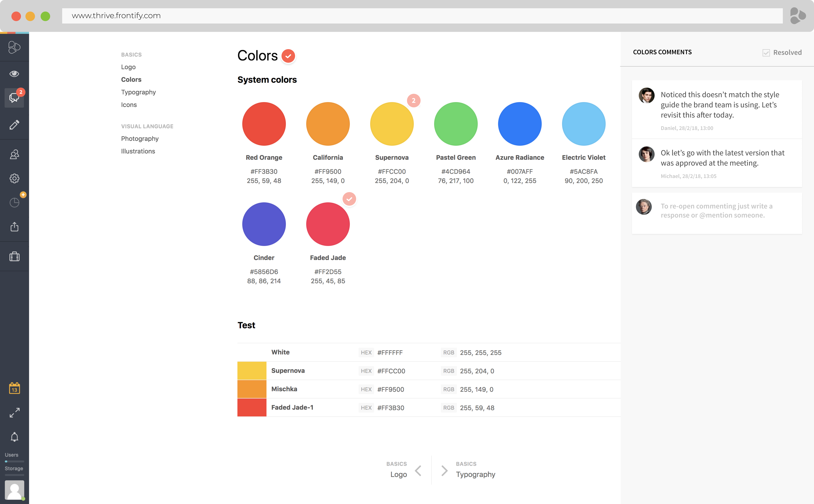Screen dimensions: 814x504
Task: Click Michael's avatar in the comments
Action: point(646,154)
